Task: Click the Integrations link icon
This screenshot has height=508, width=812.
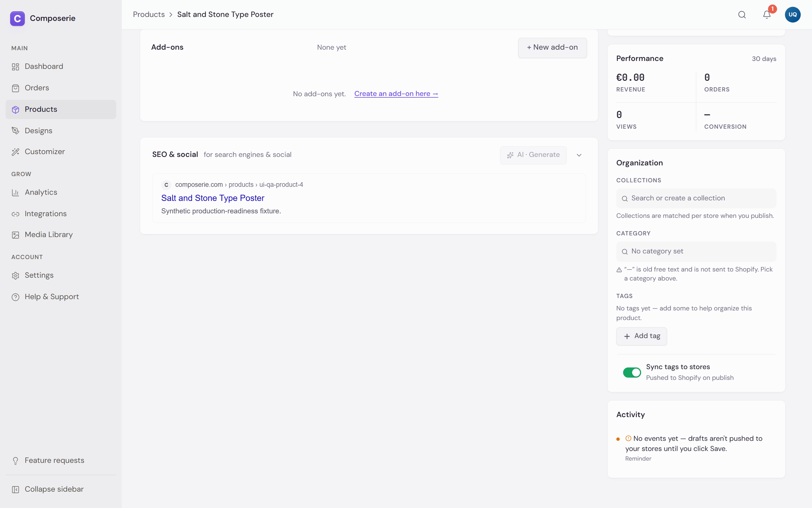Action: (16, 214)
